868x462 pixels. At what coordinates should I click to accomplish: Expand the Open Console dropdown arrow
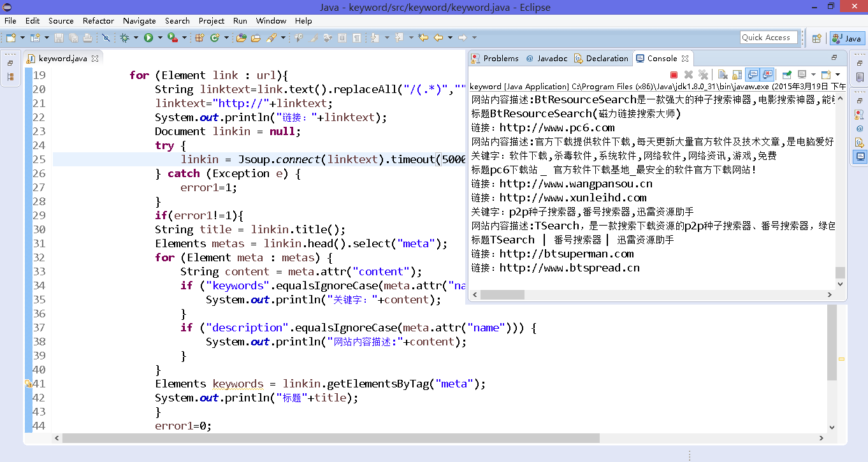click(x=837, y=75)
